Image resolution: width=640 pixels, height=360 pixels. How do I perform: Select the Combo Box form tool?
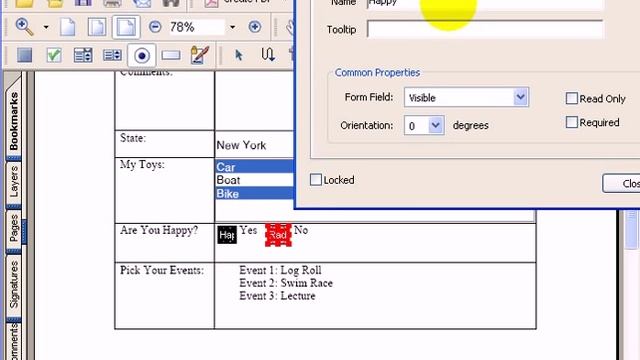[x=83, y=55]
